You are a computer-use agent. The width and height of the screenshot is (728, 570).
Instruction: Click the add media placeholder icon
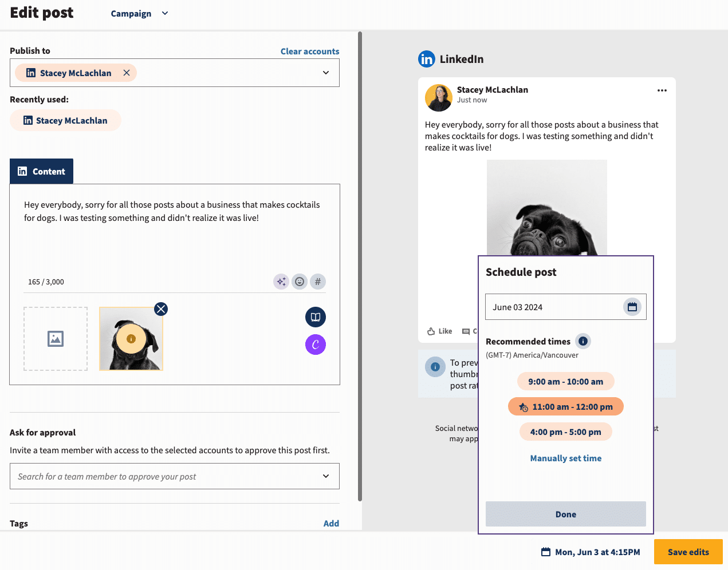coord(56,339)
